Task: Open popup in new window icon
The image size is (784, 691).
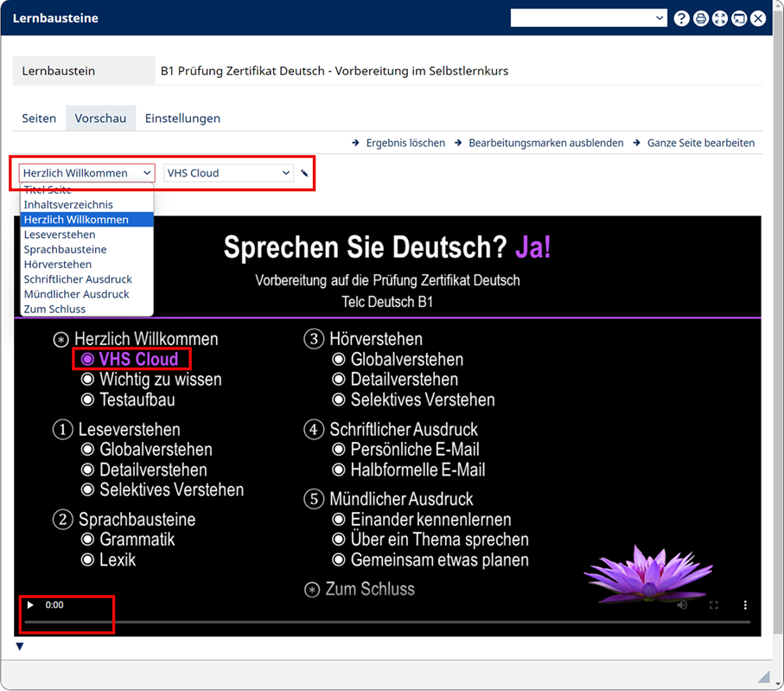Action: pyautogui.click(x=739, y=18)
